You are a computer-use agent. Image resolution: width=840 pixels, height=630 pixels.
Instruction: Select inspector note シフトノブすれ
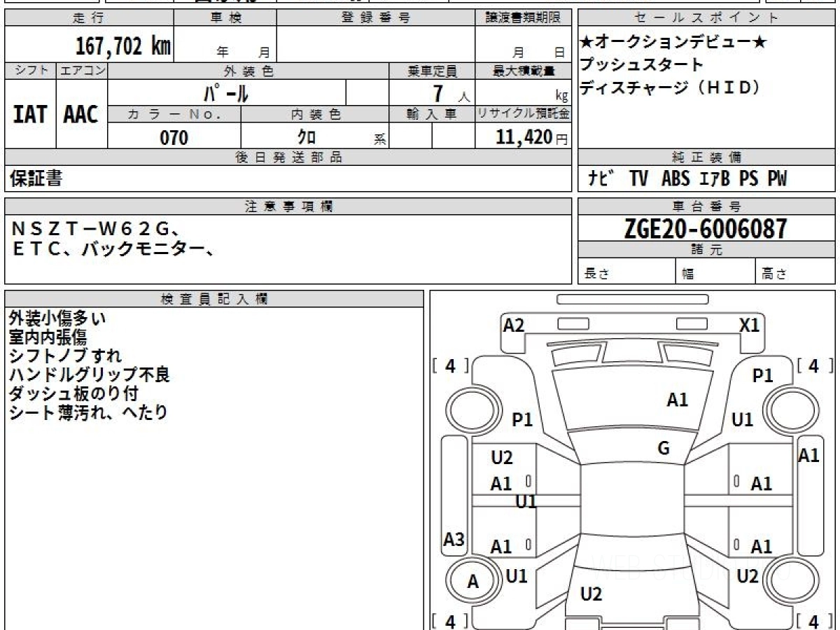66,356
